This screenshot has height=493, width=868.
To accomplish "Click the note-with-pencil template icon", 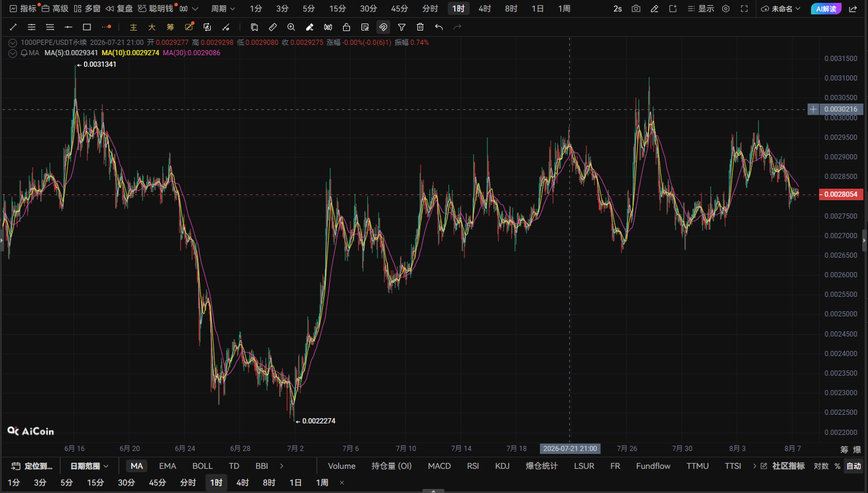I will [365, 27].
